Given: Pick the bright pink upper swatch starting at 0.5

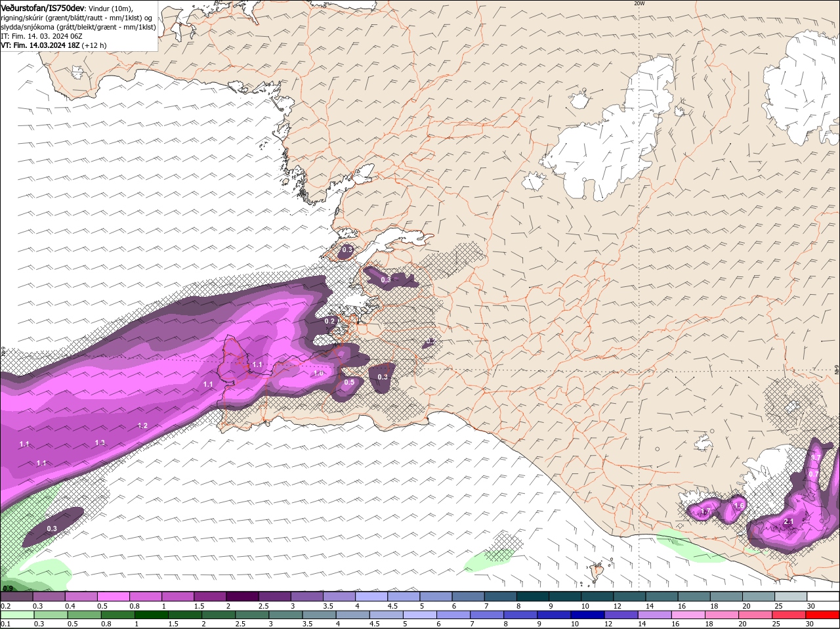Looking at the screenshot, I should point(113,596).
